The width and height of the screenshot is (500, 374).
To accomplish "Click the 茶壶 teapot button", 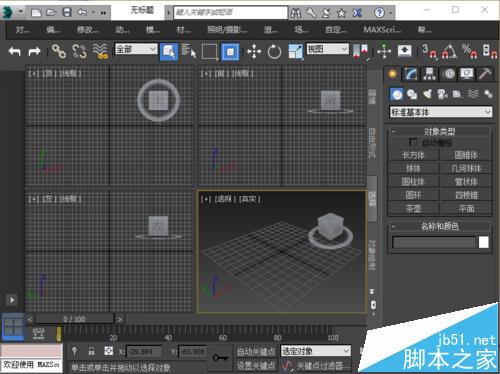I will pos(413,209).
